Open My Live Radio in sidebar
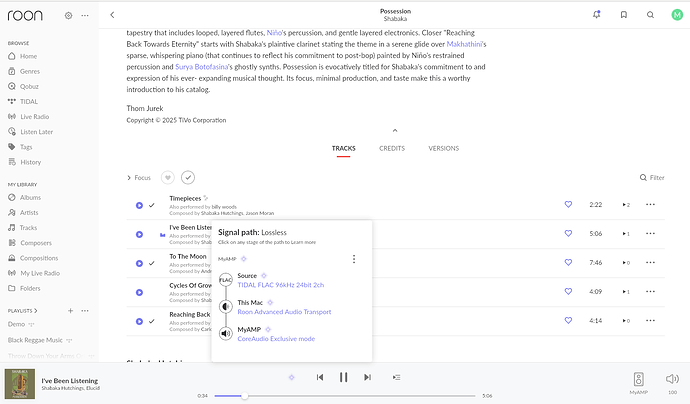The height and width of the screenshot is (404, 690). coord(34,273)
